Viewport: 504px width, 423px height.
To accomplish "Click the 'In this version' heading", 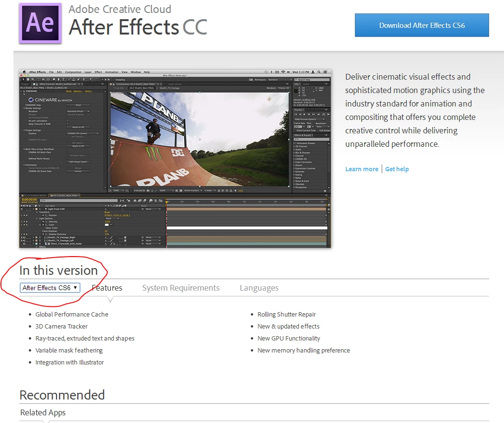I will (x=59, y=270).
